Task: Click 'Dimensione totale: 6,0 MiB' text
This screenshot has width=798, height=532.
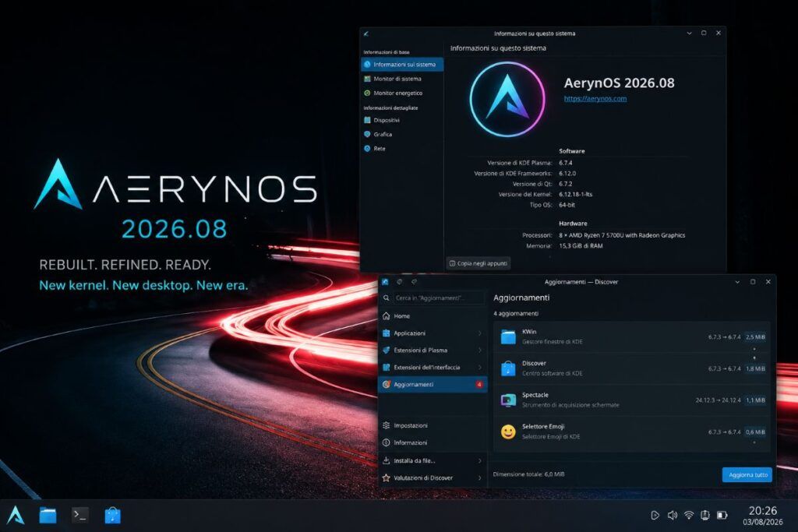Action: [528, 474]
